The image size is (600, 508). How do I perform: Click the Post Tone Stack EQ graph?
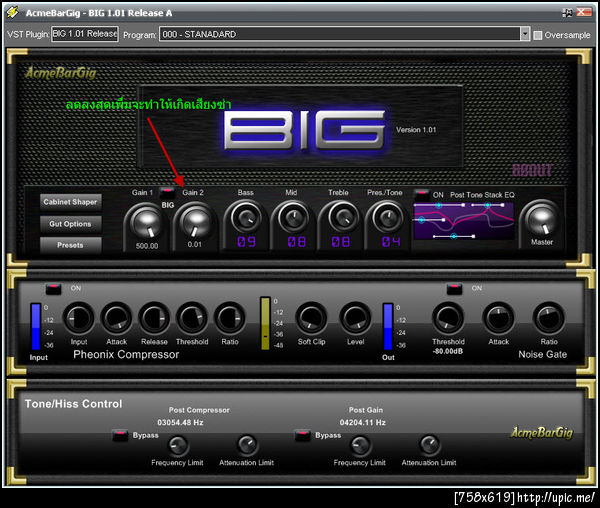point(464,221)
